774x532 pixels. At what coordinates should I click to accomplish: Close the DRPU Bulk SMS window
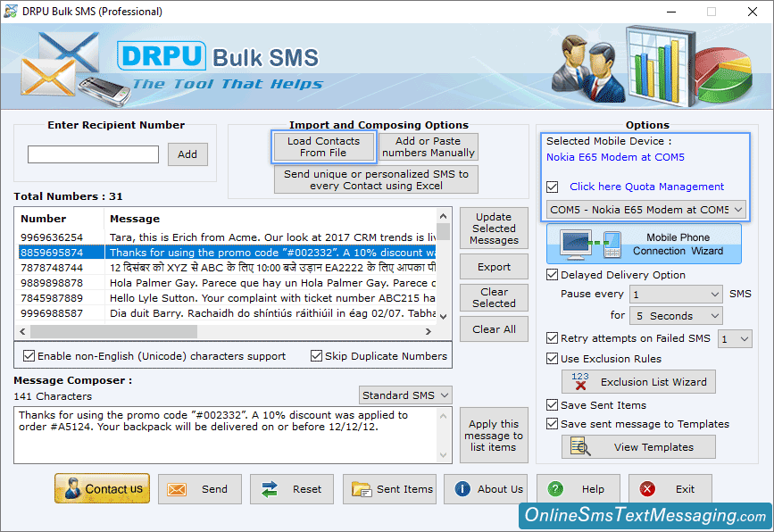[x=753, y=12]
